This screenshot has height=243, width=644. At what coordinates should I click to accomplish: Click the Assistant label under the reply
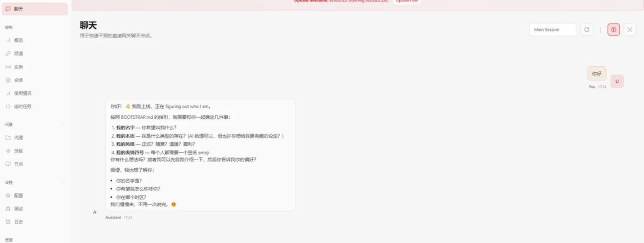point(113,217)
